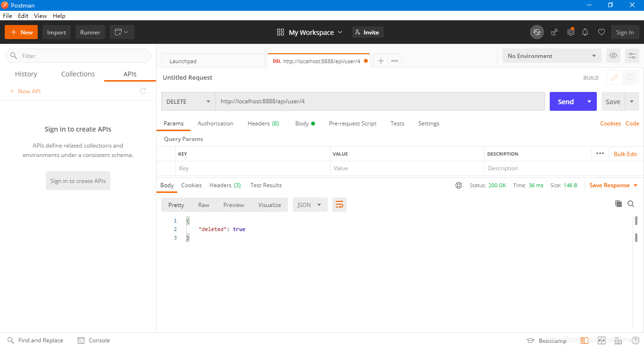Click the Bulk Edit link
644x348 pixels.
click(625, 154)
